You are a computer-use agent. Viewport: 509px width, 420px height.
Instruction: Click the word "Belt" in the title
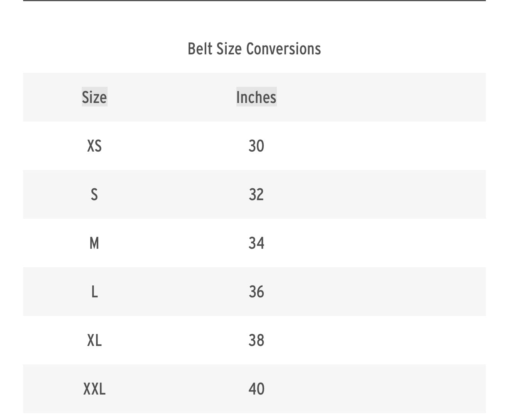(199, 49)
